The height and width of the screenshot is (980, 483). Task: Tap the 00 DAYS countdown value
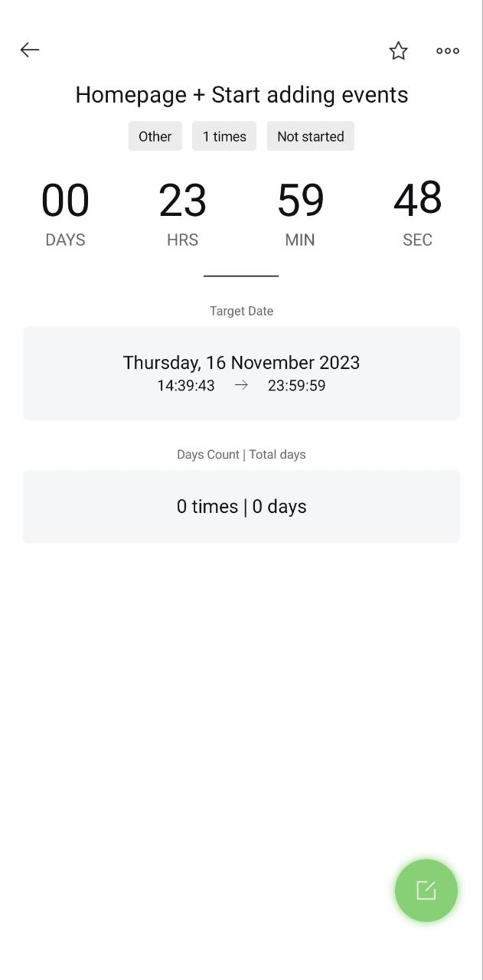tap(65, 214)
